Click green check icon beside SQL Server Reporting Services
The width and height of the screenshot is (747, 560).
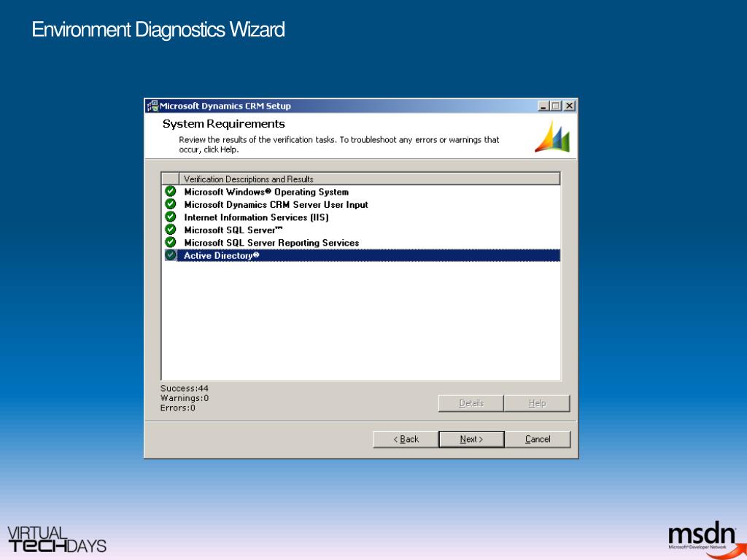pos(171,242)
